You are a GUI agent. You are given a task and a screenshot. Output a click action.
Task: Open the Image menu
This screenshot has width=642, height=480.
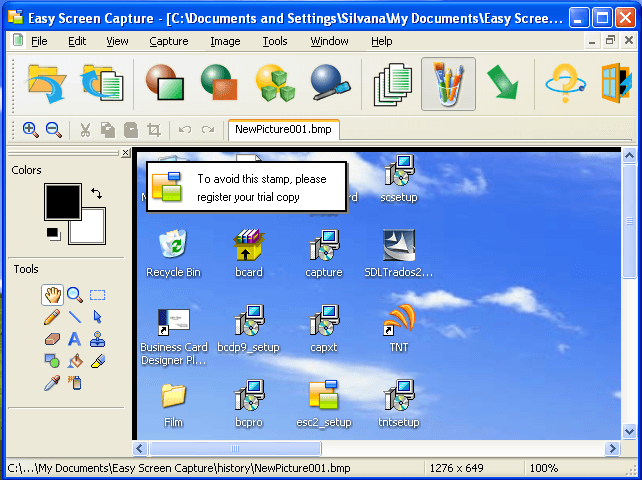click(225, 41)
